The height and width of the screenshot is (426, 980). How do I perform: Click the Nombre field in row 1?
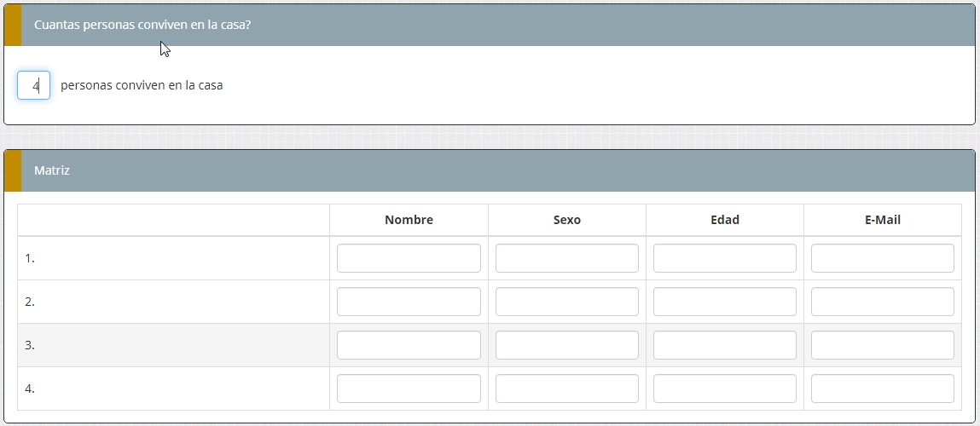pyautogui.click(x=409, y=258)
